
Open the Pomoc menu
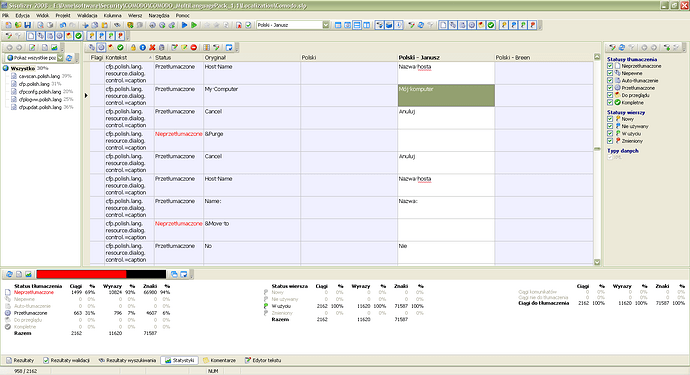point(183,15)
